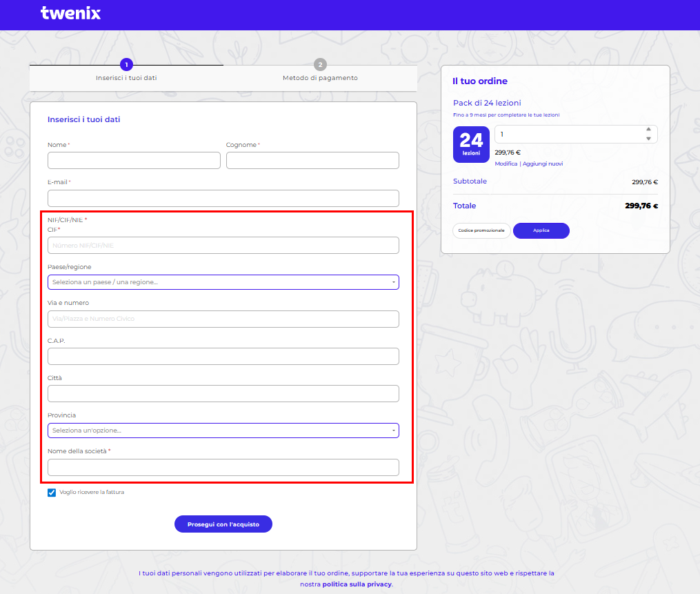700x594 pixels.
Task: Click the Modifica link
Action: click(506, 164)
